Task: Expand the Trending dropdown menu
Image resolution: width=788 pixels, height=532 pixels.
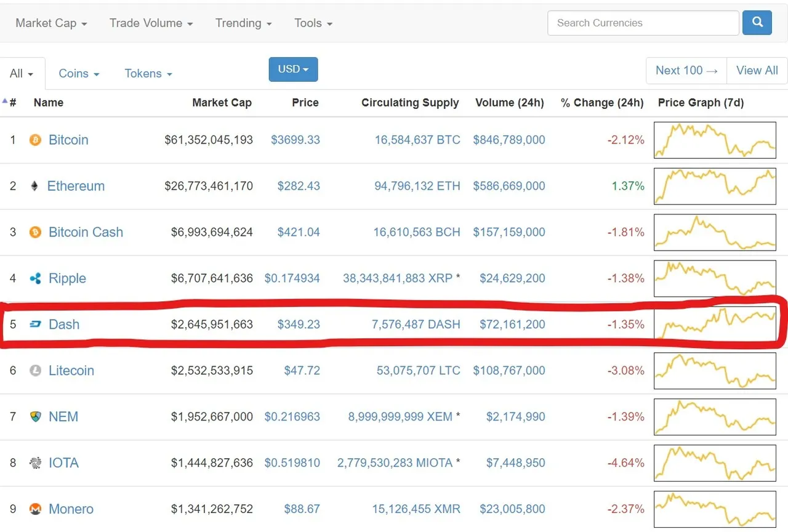Action: coord(244,23)
